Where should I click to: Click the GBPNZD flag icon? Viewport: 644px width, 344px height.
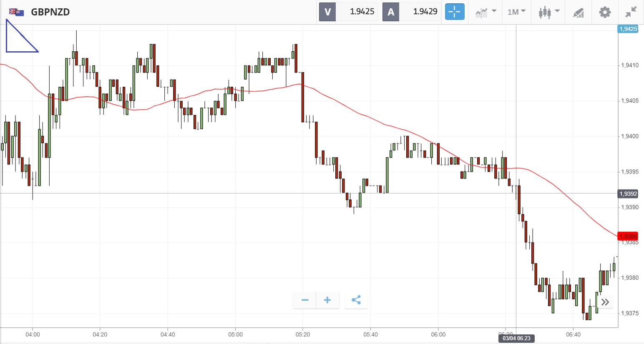(17, 12)
